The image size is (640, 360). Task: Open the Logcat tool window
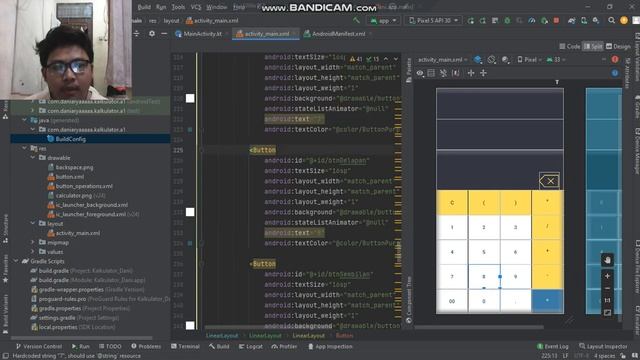tap(250, 347)
